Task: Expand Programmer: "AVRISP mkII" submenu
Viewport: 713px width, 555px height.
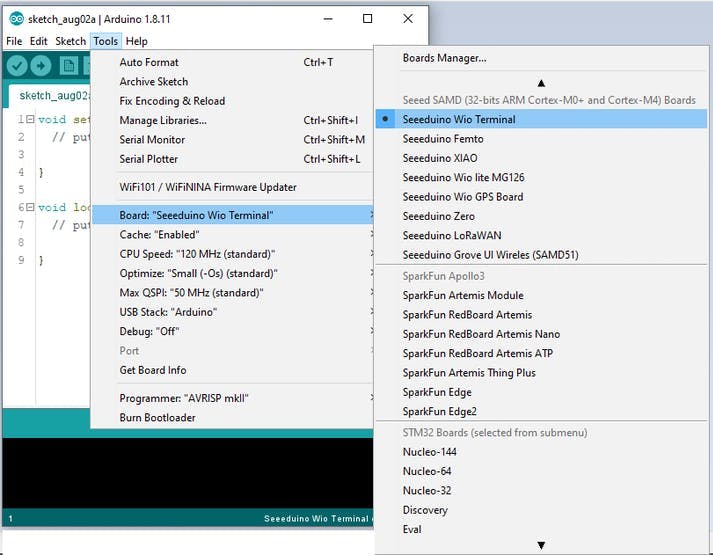Action: pos(233,398)
